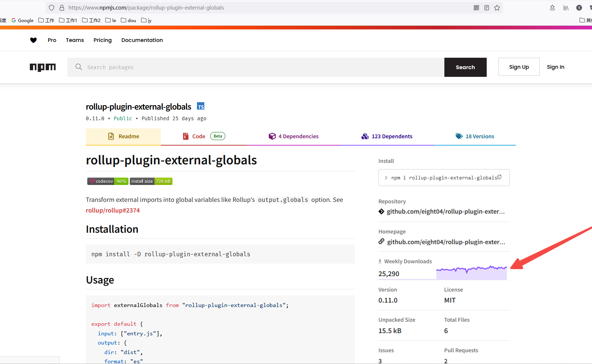Expand the 工作 bookmarks folder
The image size is (592, 364).
tap(46, 20)
